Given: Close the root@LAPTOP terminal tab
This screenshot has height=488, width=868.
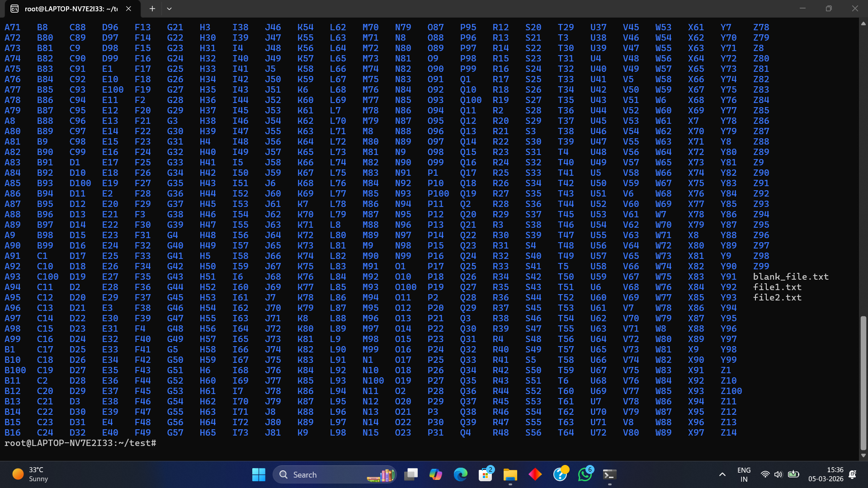Looking at the screenshot, I should [128, 9].
